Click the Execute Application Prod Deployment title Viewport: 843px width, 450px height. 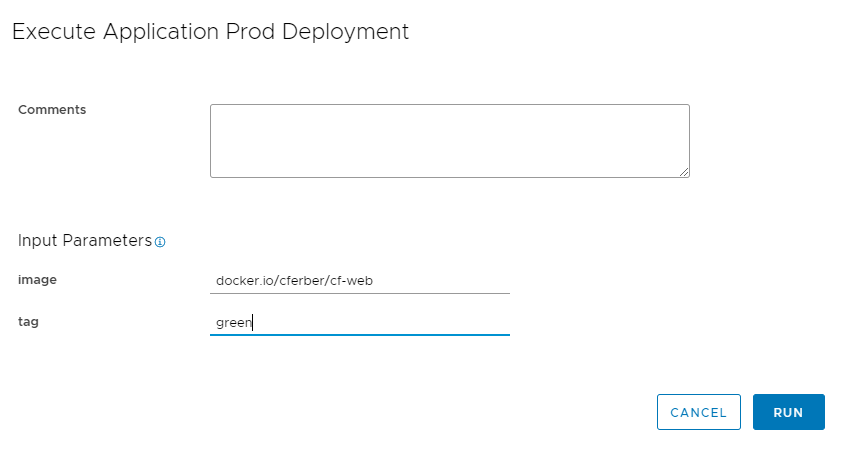[210, 32]
